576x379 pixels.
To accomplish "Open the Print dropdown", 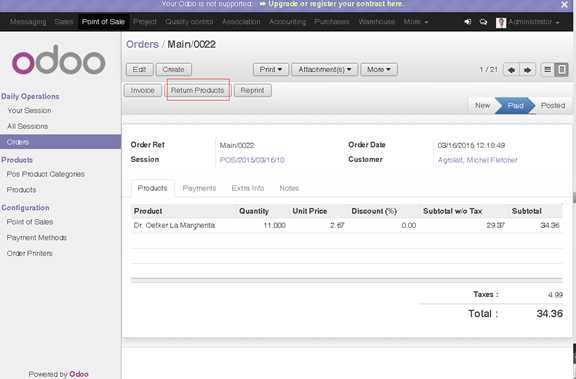I will pyautogui.click(x=271, y=69).
